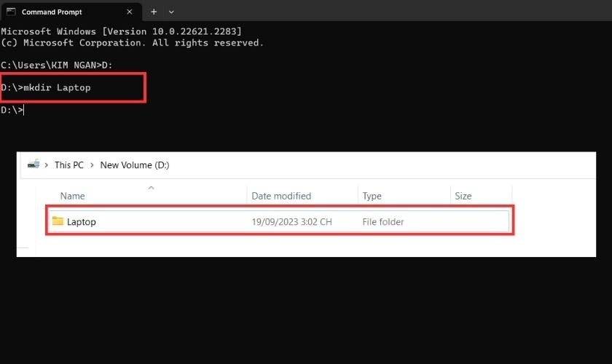Sort by the Type column header
The width and height of the screenshot is (612, 364).
[372, 196]
